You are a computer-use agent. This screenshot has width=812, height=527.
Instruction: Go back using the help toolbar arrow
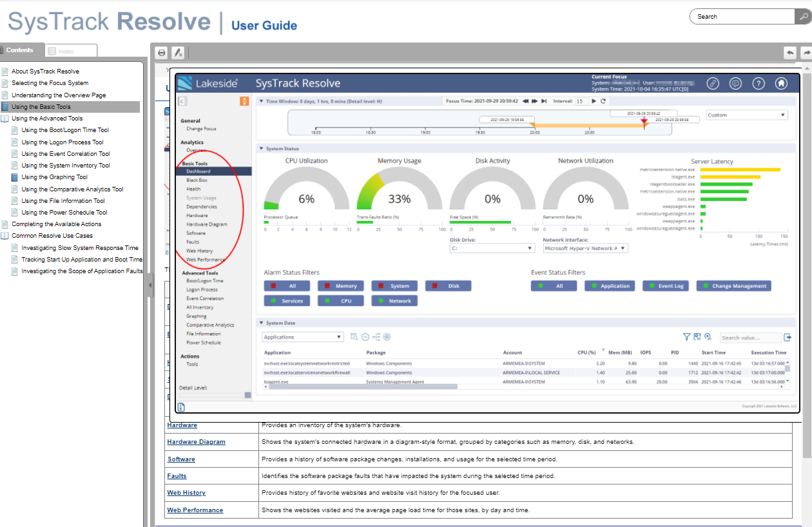[x=789, y=53]
